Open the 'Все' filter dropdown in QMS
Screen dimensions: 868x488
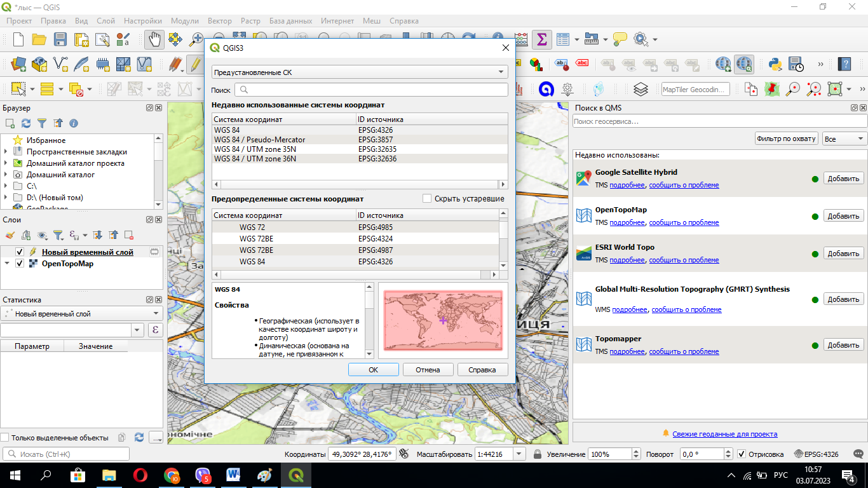pyautogui.click(x=844, y=139)
